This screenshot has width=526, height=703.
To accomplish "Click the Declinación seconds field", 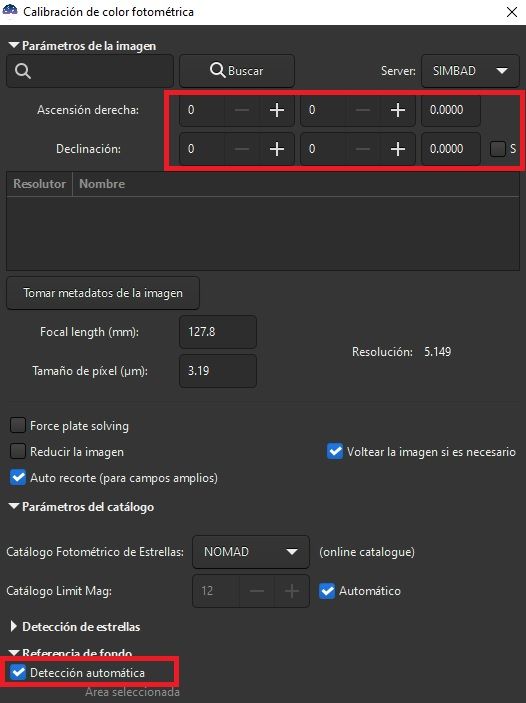I will pos(451,149).
